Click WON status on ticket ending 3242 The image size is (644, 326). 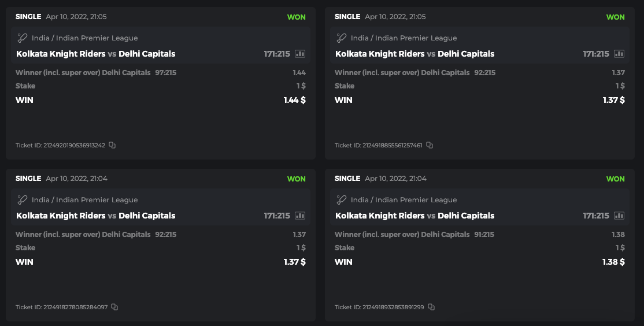pyautogui.click(x=296, y=17)
